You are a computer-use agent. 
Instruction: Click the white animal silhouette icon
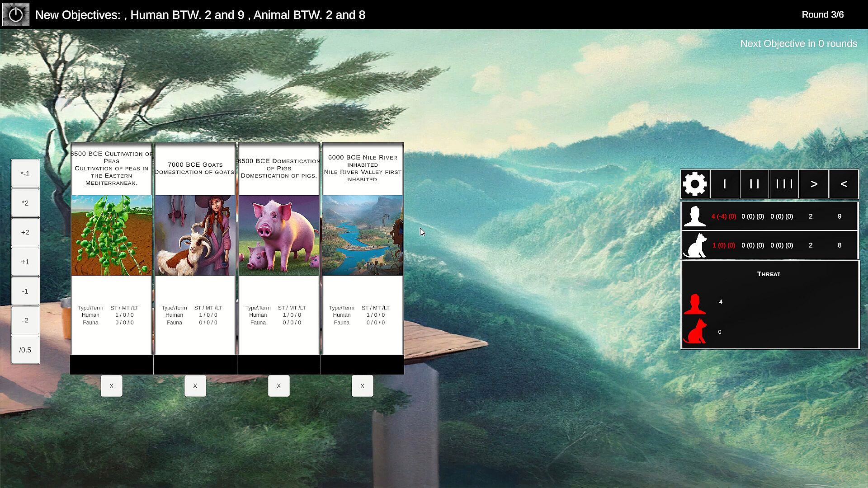[x=695, y=245]
